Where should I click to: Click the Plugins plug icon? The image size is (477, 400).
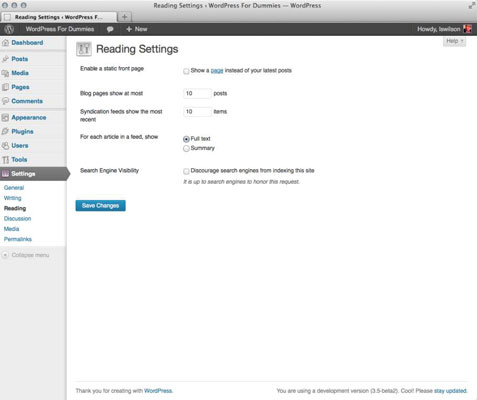point(5,132)
